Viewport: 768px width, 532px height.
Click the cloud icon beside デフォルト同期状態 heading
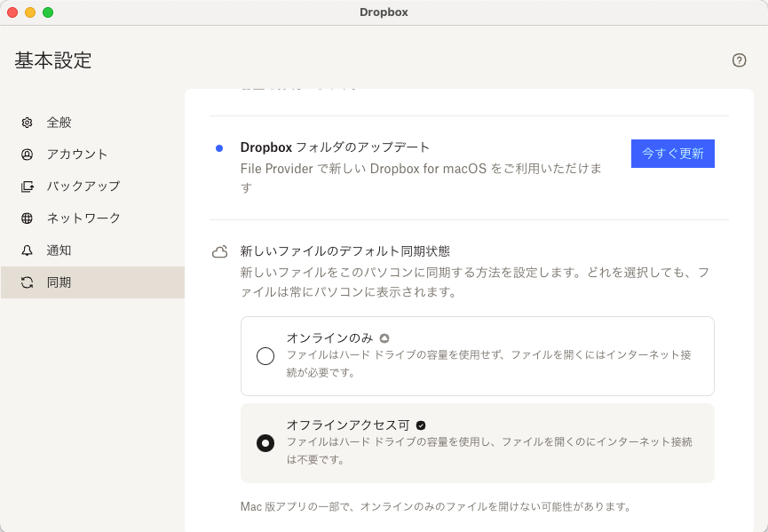(x=219, y=251)
